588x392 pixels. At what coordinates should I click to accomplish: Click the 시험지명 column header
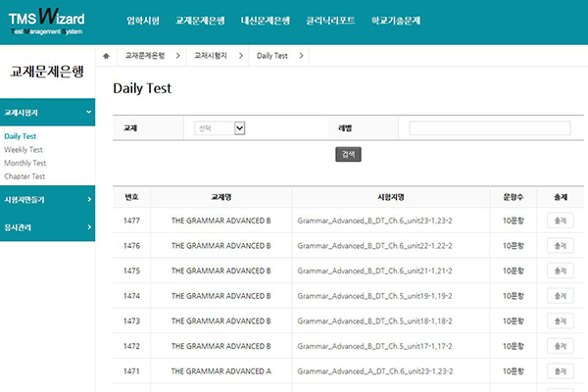[391, 197]
